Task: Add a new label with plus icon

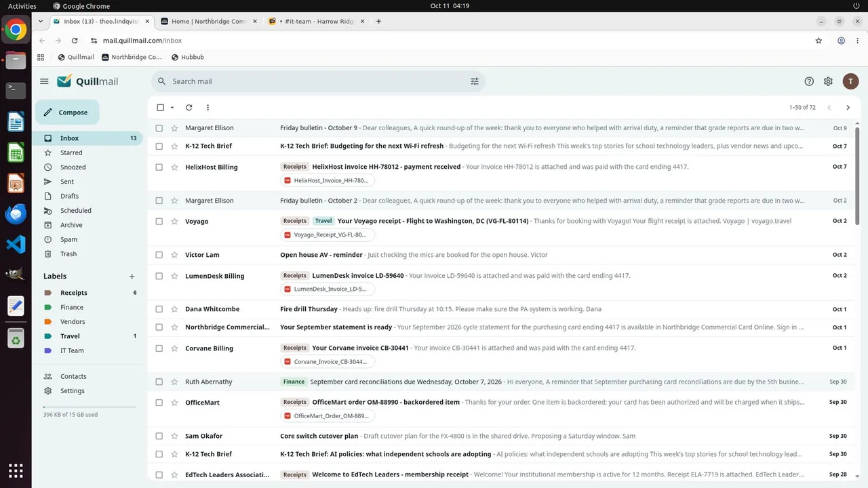Action: (x=132, y=277)
